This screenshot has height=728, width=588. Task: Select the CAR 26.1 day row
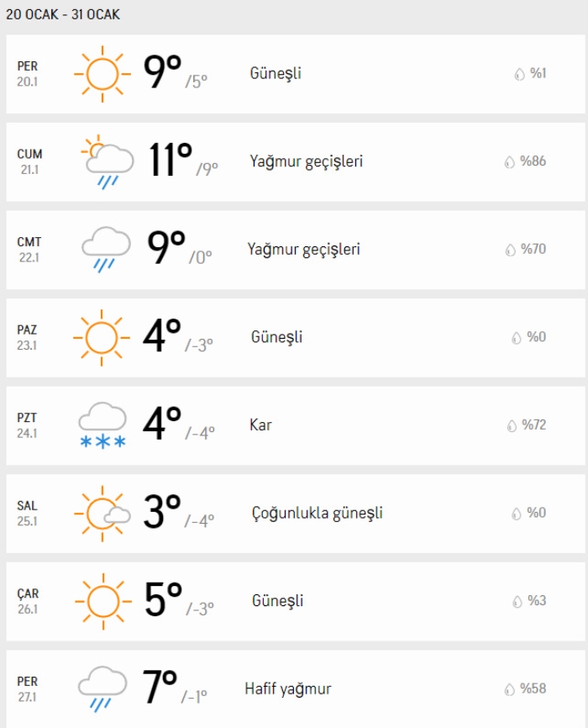pos(294,601)
